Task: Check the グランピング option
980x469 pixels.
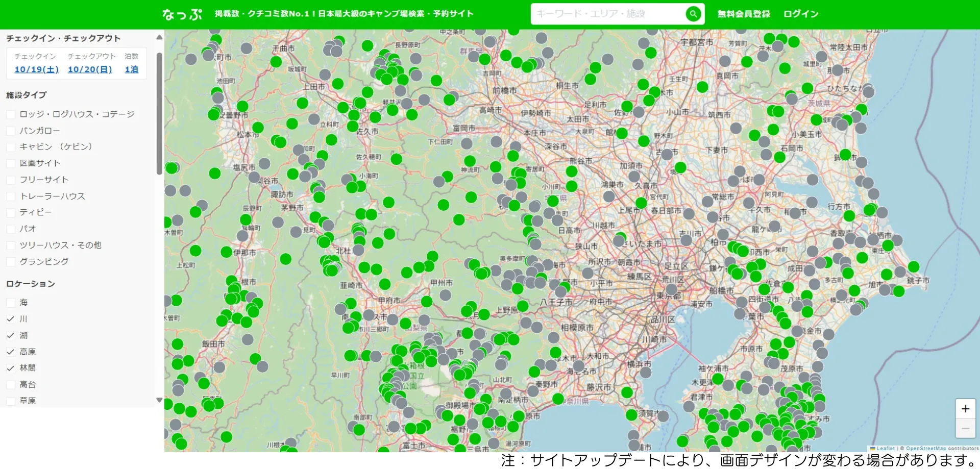Action: coord(11,261)
